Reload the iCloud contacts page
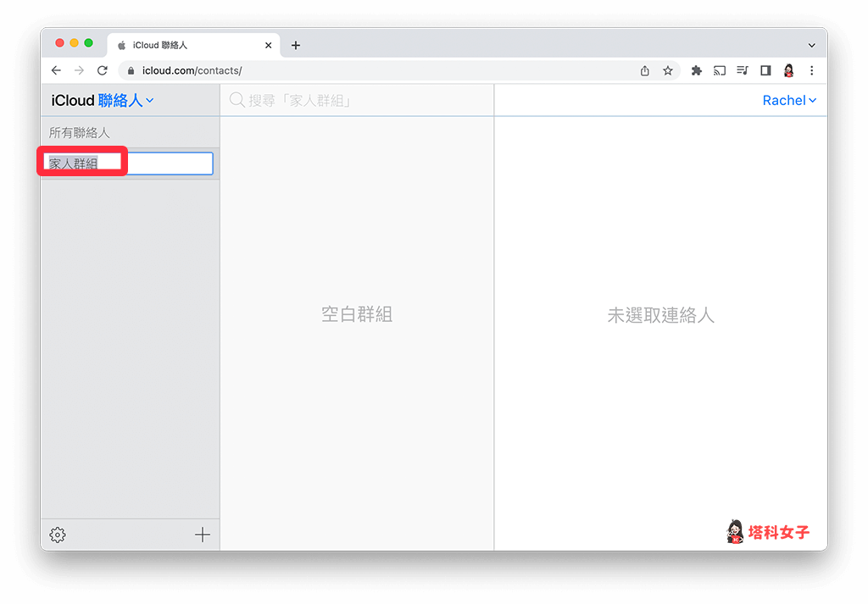Screen dimensions: 868x604 [x=103, y=70]
